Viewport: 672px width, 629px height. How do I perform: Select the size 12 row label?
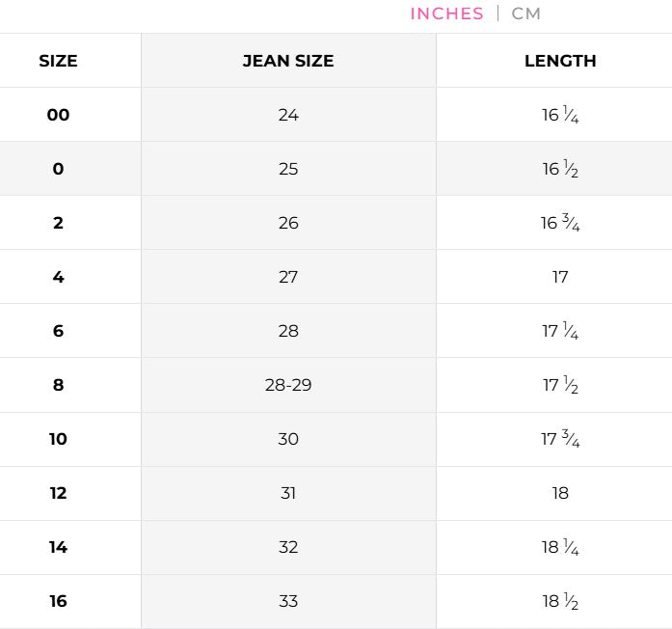(x=58, y=493)
